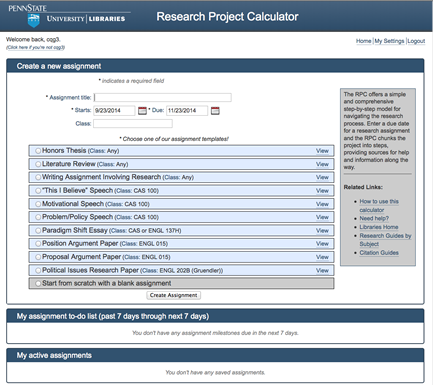Click the Create Assignment button
This screenshot has width=433, height=385.
pos(174,295)
